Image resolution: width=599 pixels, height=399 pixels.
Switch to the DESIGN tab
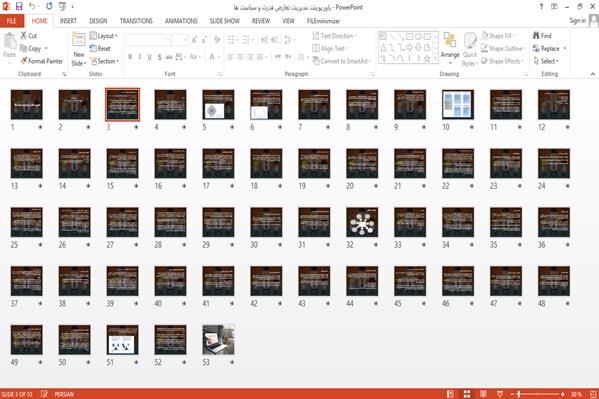98,21
